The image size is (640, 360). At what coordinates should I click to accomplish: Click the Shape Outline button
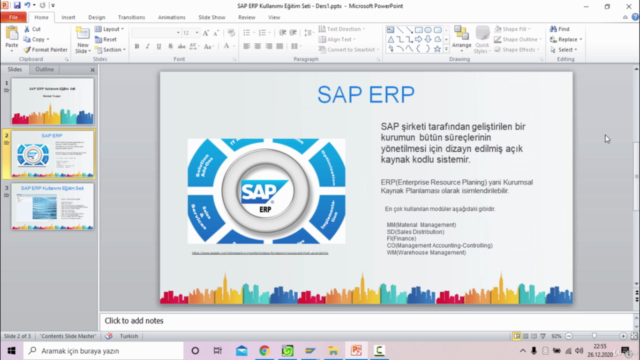(x=517, y=39)
